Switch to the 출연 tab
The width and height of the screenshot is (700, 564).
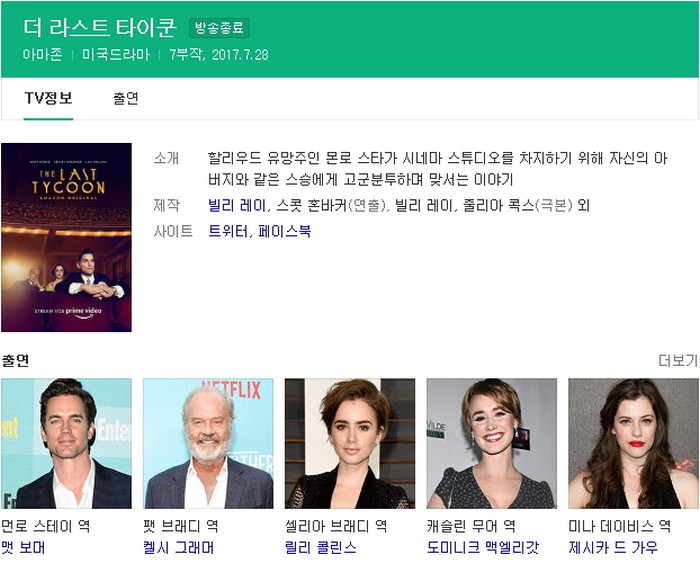pyautogui.click(x=126, y=98)
